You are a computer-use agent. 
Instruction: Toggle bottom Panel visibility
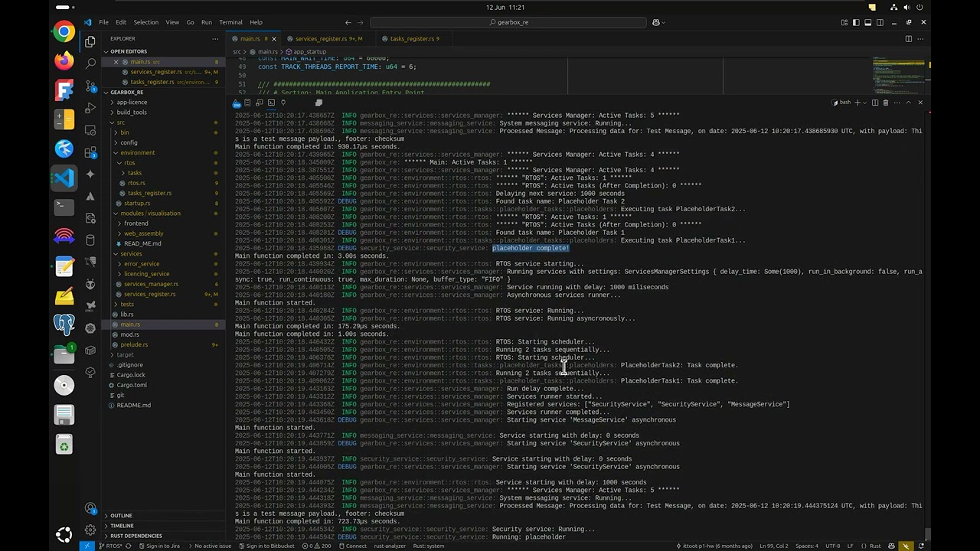(x=867, y=22)
